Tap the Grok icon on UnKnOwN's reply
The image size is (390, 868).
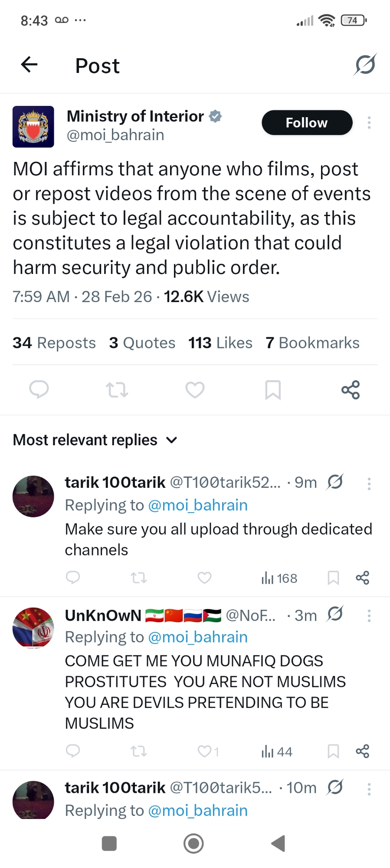[x=335, y=614]
